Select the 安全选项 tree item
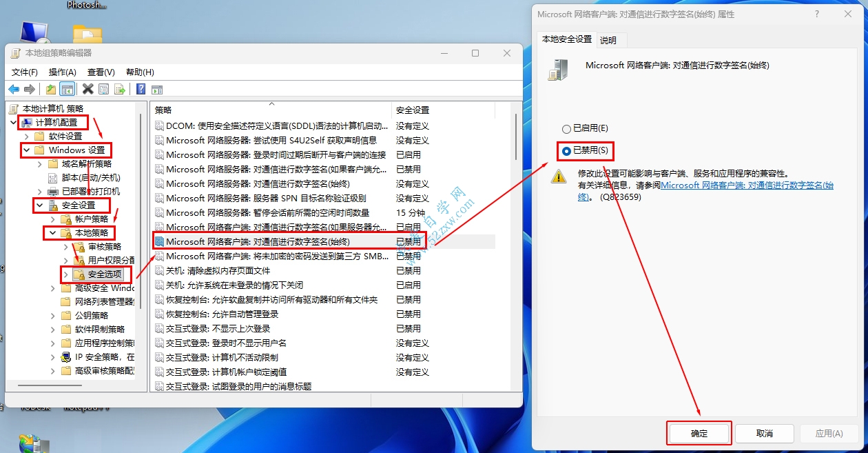The image size is (868, 453). click(x=104, y=274)
